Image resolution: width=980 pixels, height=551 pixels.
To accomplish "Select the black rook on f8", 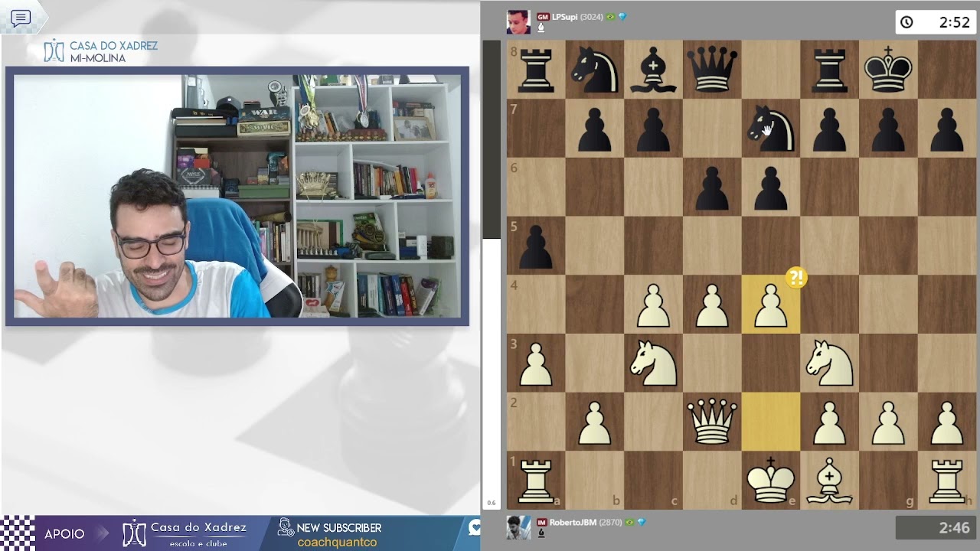I will click(x=829, y=70).
